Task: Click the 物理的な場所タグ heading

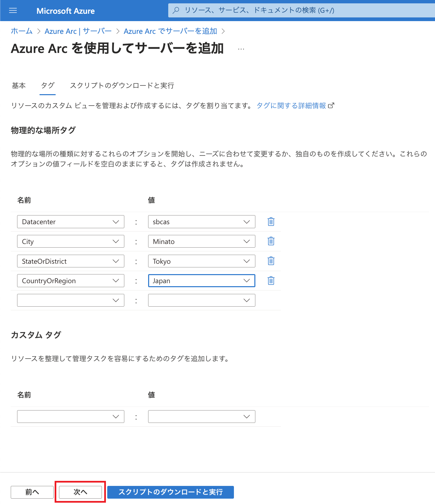Action: click(x=43, y=130)
